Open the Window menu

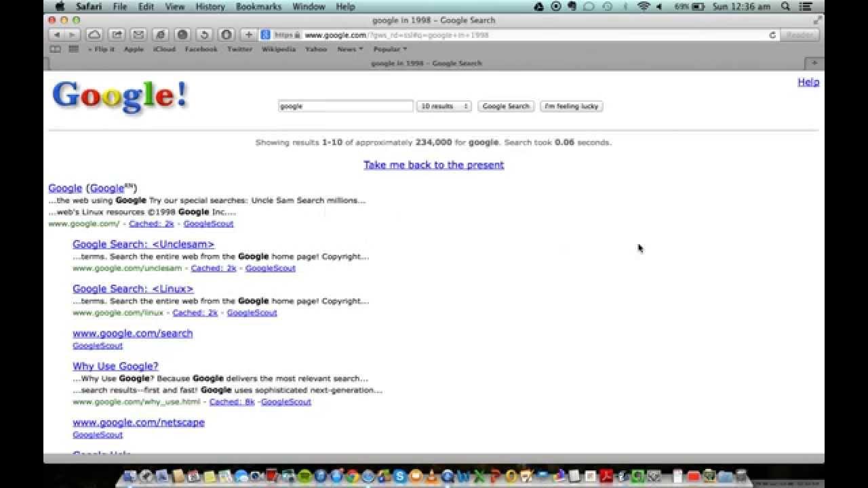309,6
